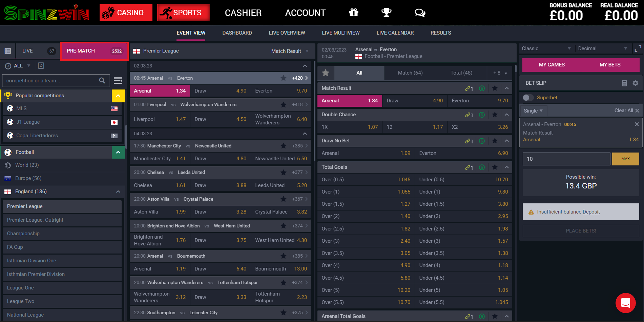Screen dimensions: 644x322
Task: Select the Match (64) markets tab
Action: tap(410, 73)
